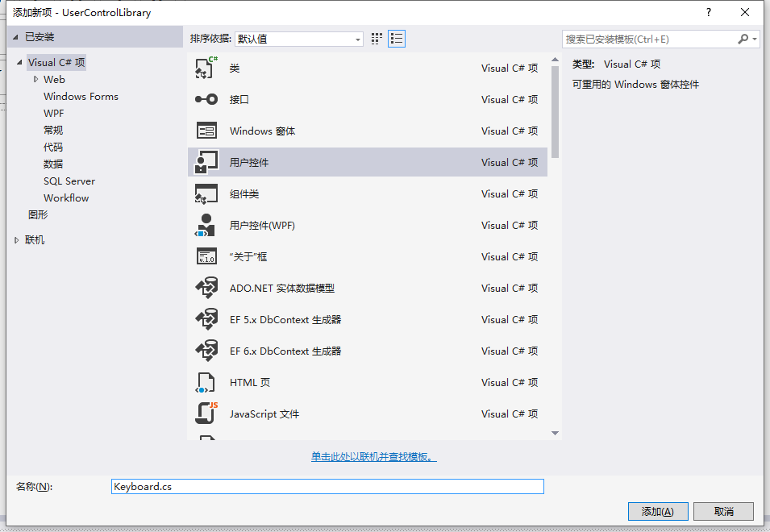Image resolution: width=770 pixels, height=532 pixels.
Task: Click scrollbar up arrow in template list
Action: coord(555,60)
